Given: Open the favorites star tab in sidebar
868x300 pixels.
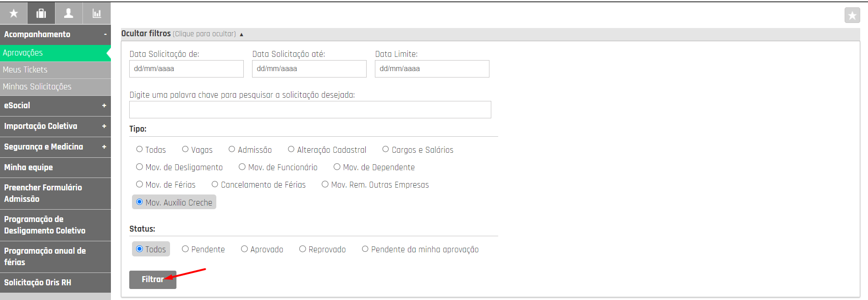Looking at the screenshot, I should 14,13.
